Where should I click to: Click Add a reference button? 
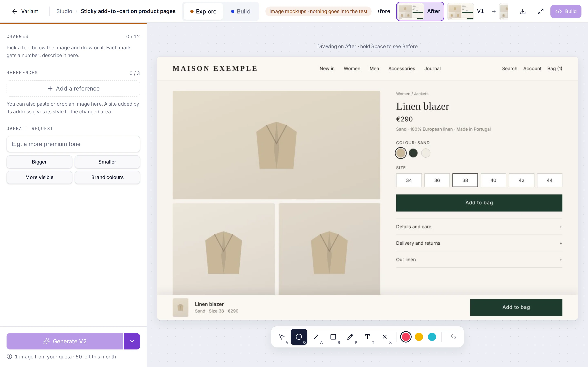pyautogui.click(x=73, y=89)
